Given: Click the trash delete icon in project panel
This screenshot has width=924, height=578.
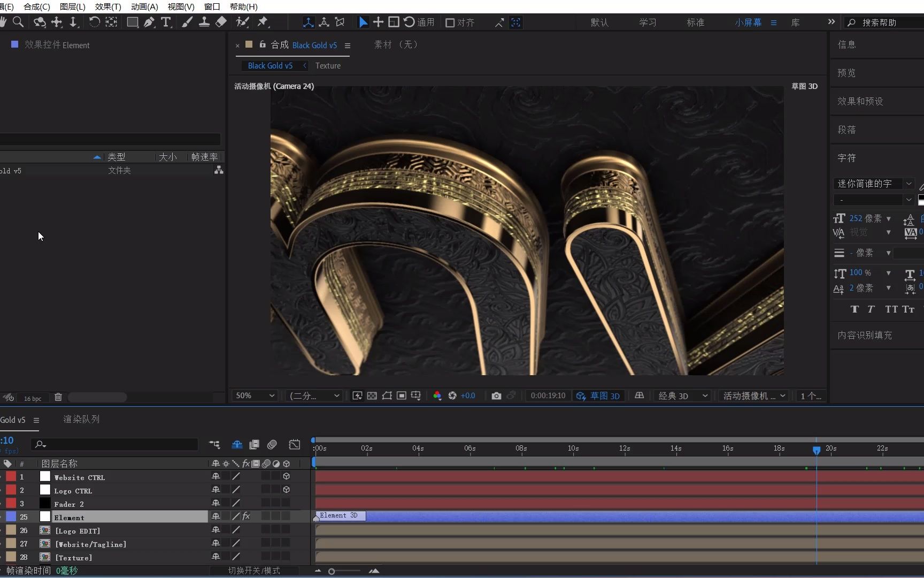Looking at the screenshot, I should pyautogui.click(x=58, y=397).
